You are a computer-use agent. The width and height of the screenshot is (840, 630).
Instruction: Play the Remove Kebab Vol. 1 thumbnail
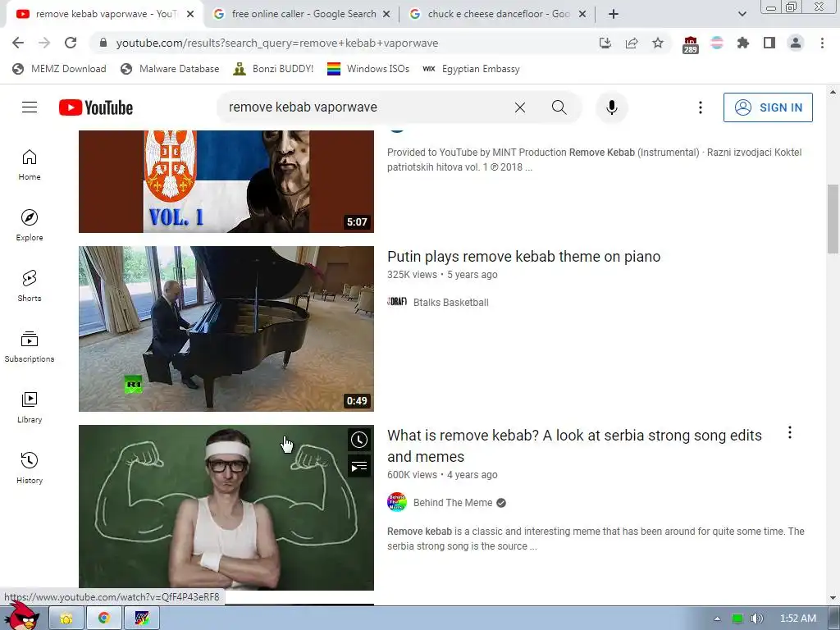coord(226,181)
